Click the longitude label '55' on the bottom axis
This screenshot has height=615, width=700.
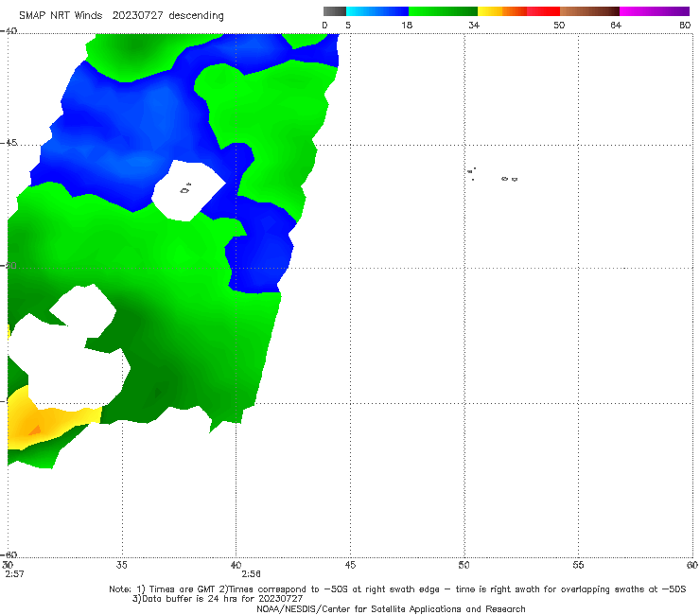tap(578, 565)
